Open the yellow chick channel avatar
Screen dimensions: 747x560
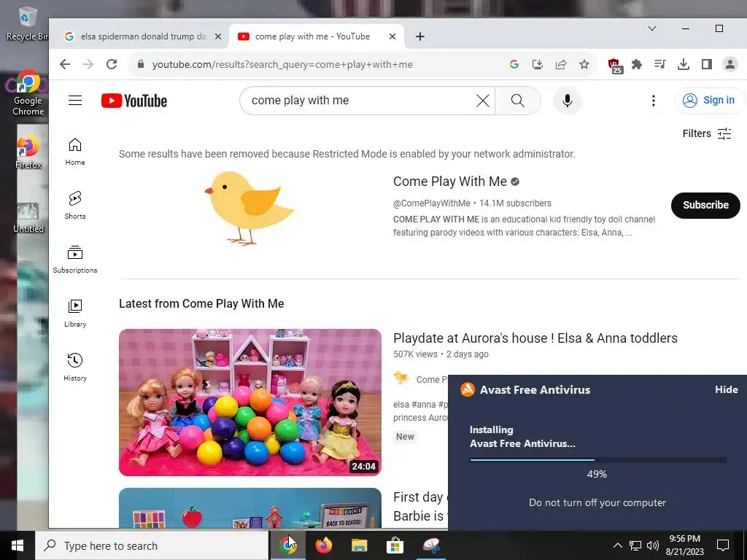pos(250,208)
